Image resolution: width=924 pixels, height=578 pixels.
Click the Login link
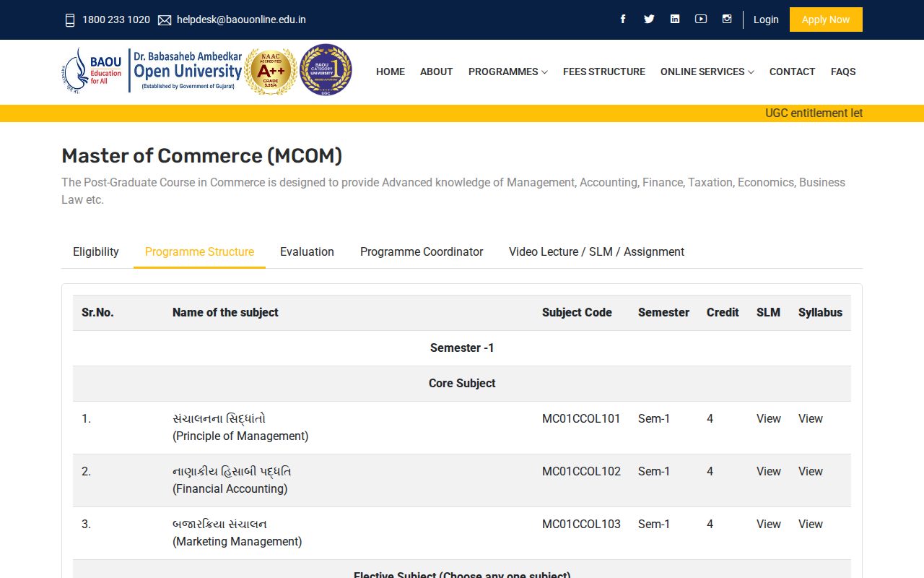tap(766, 20)
